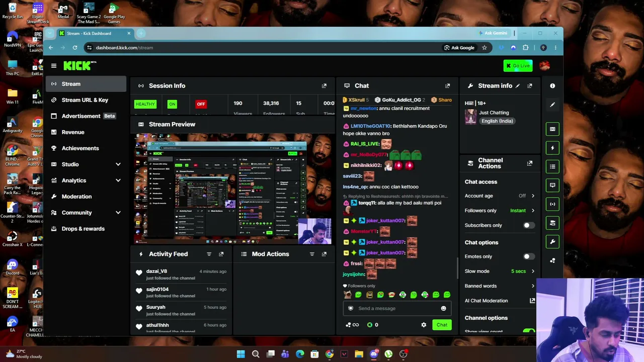Open the Discord desktop shortcut
The width and height of the screenshot is (644, 362).
pyautogui.click(x=12, y=267)
